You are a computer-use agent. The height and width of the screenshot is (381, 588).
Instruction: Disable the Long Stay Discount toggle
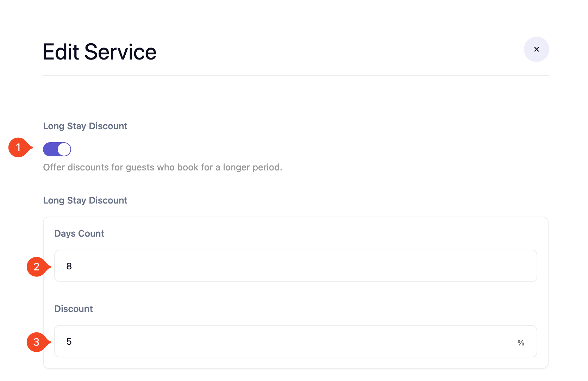coord(57,149)
